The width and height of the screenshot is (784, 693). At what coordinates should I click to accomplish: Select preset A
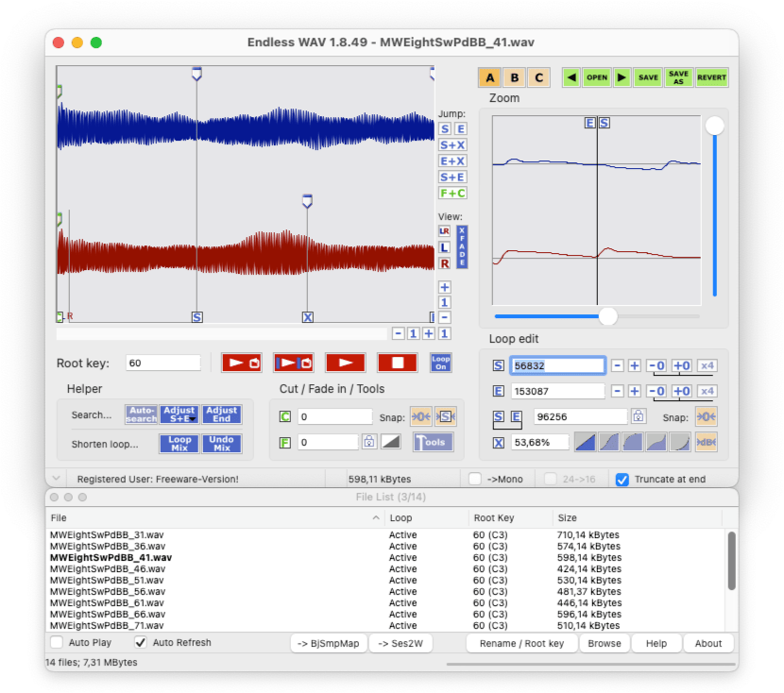(x=490, y=77)
